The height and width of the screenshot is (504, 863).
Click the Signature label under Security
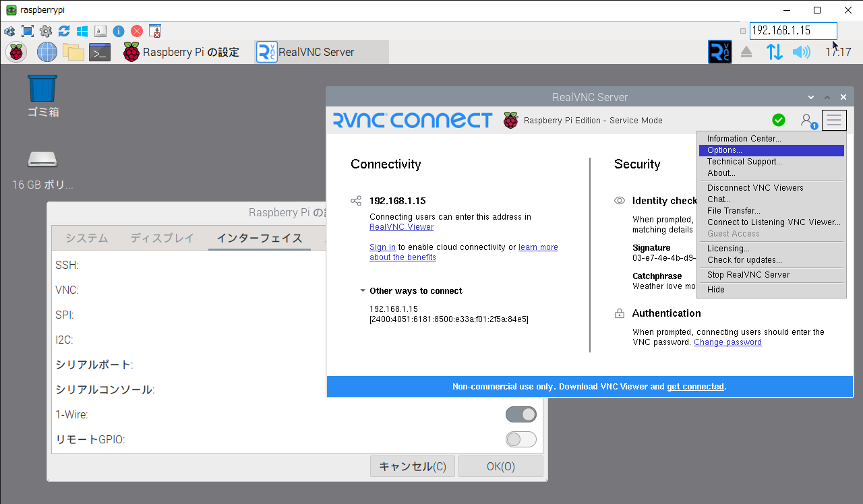[x=651, y=248]
